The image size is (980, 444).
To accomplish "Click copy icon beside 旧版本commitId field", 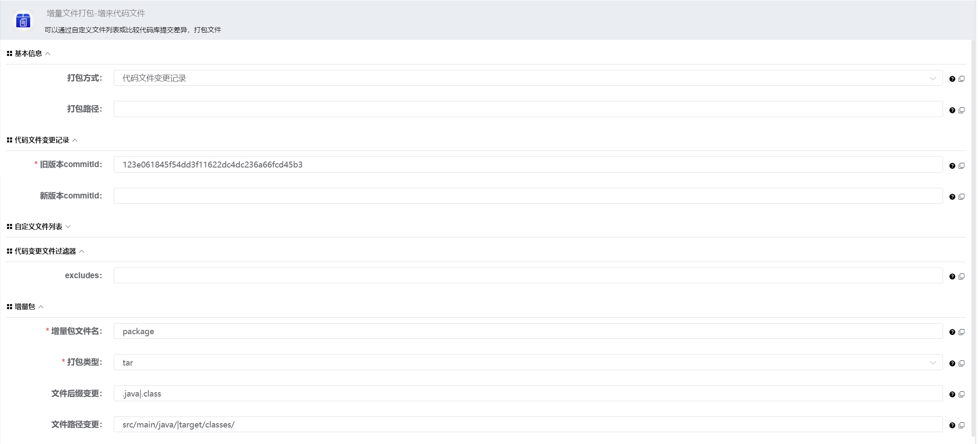I will 962,166.
